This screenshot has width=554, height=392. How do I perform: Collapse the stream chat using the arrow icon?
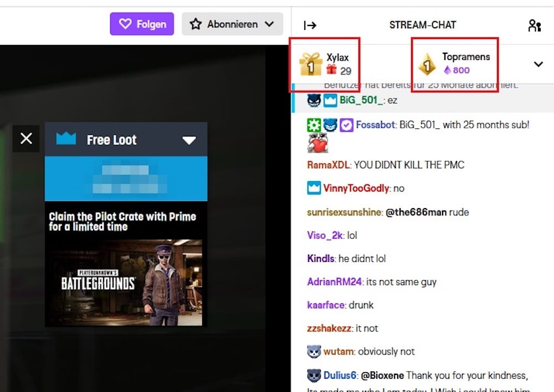(x=310, y=25)
